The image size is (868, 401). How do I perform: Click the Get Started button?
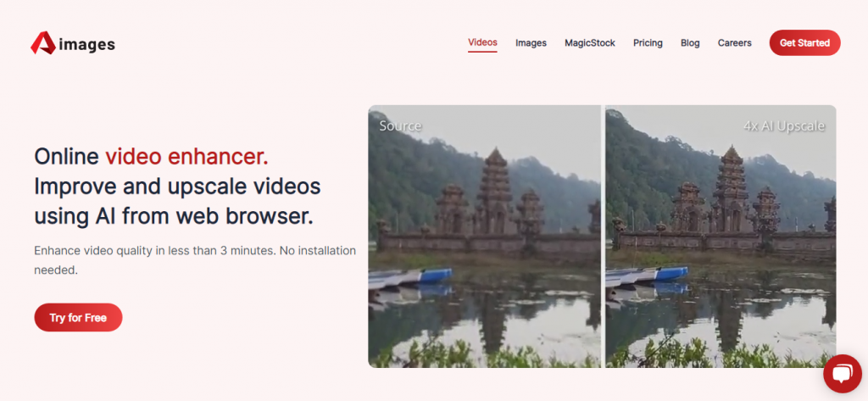point(804,42)
